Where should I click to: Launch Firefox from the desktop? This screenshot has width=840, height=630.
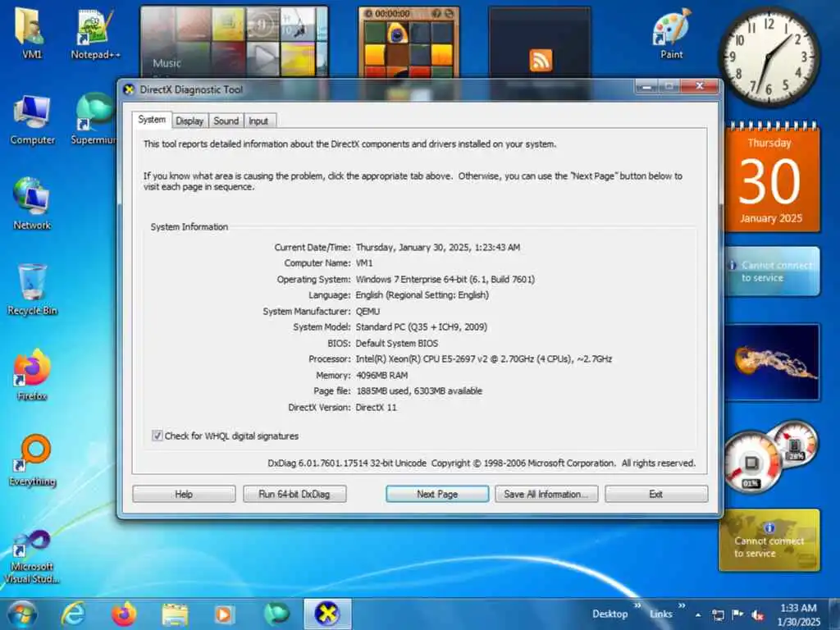tap(32, 375)
